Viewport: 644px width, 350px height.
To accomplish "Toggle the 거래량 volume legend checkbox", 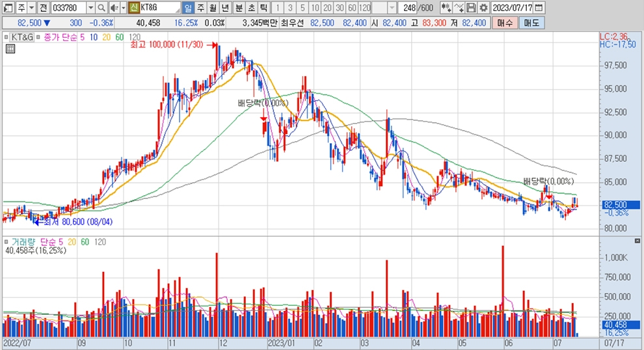I will point(6,242).
